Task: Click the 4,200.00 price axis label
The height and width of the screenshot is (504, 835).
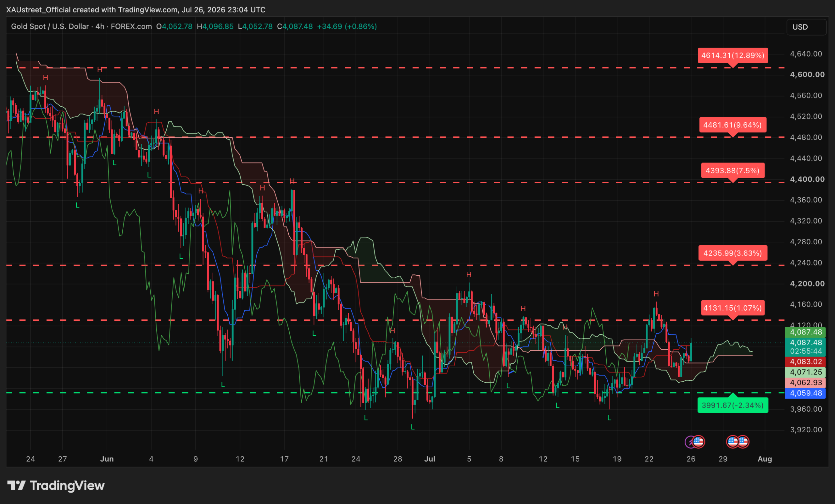Action: pyautogui.click(x=807, y=284)
